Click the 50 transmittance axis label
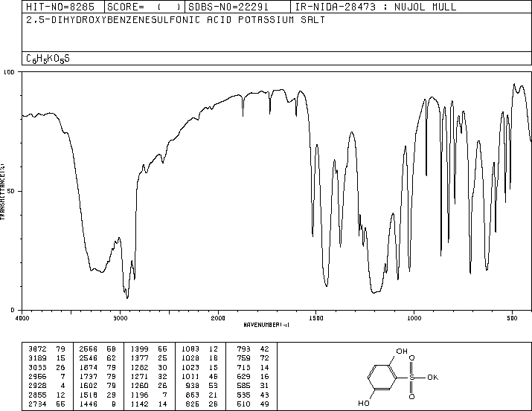 [x=10, y=192]
